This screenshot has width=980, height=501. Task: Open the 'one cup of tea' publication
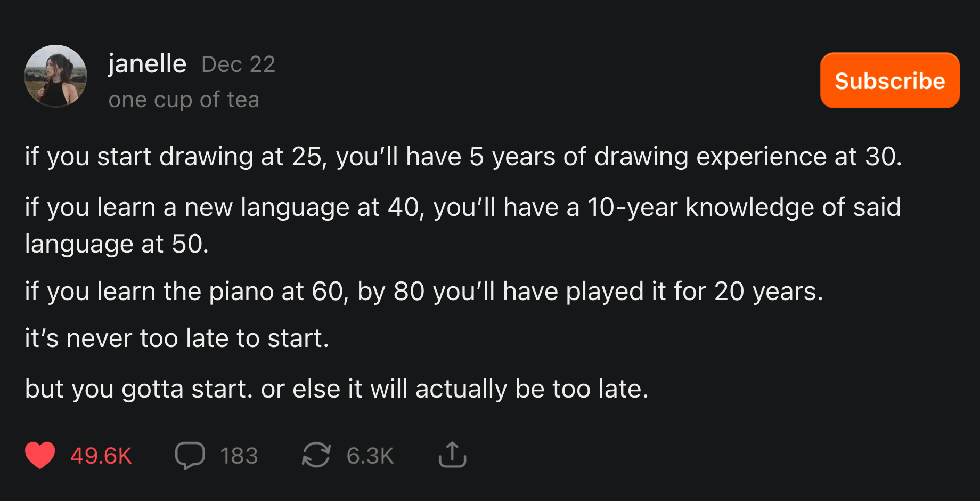tap(184, 100)
